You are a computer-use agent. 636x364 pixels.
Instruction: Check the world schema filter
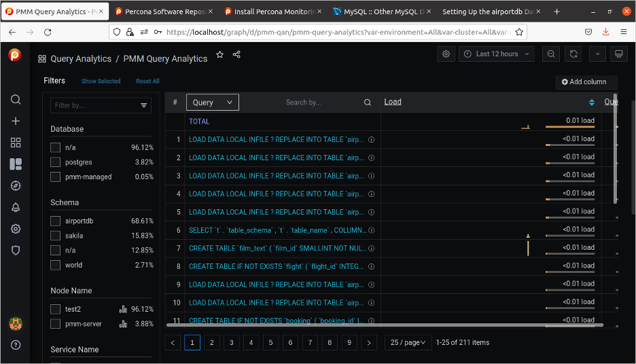[x=55, y=265]
